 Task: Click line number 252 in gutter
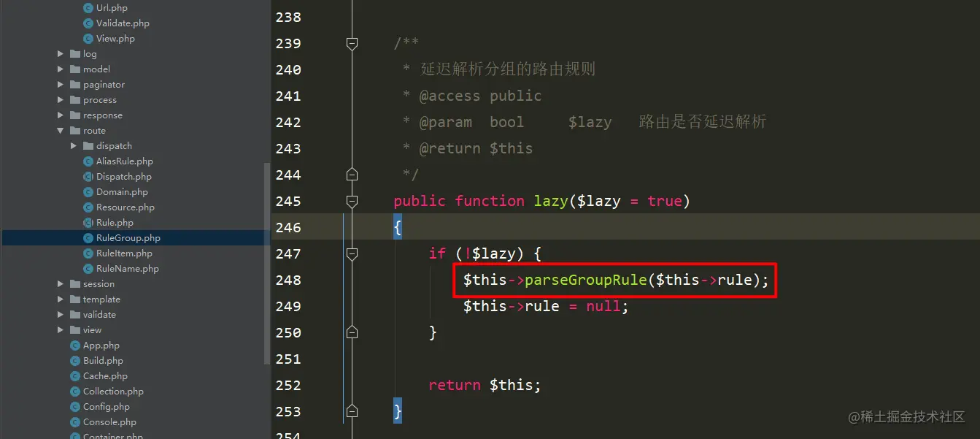288,385
